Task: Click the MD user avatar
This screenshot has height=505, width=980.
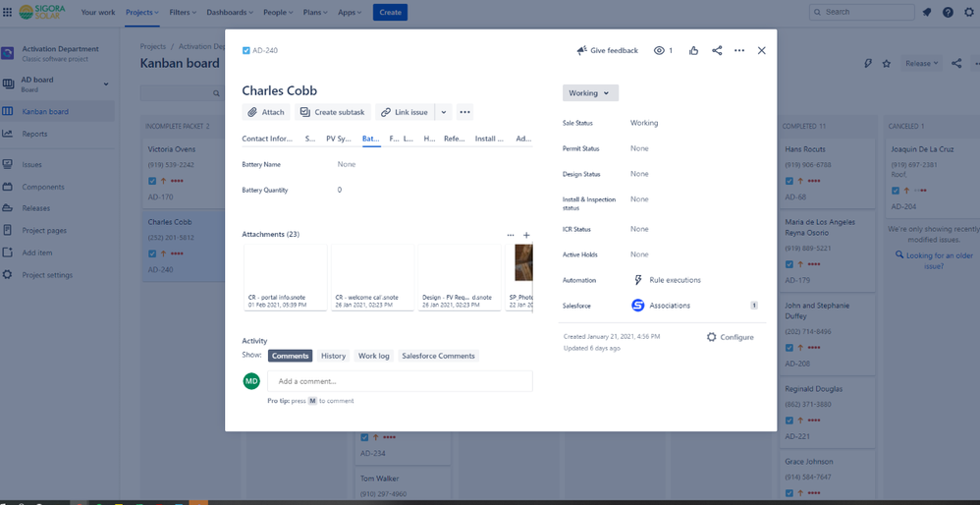Action: pos(251,380)
